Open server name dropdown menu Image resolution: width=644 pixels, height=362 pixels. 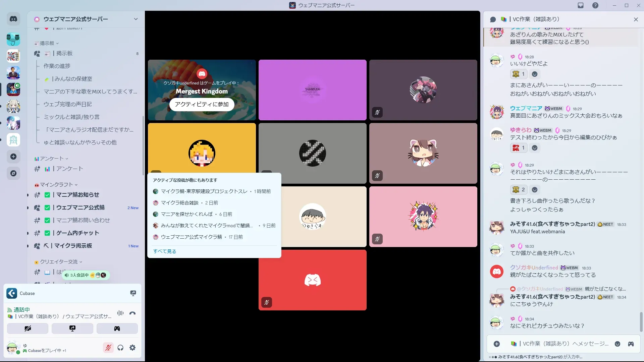coord(136,19)
